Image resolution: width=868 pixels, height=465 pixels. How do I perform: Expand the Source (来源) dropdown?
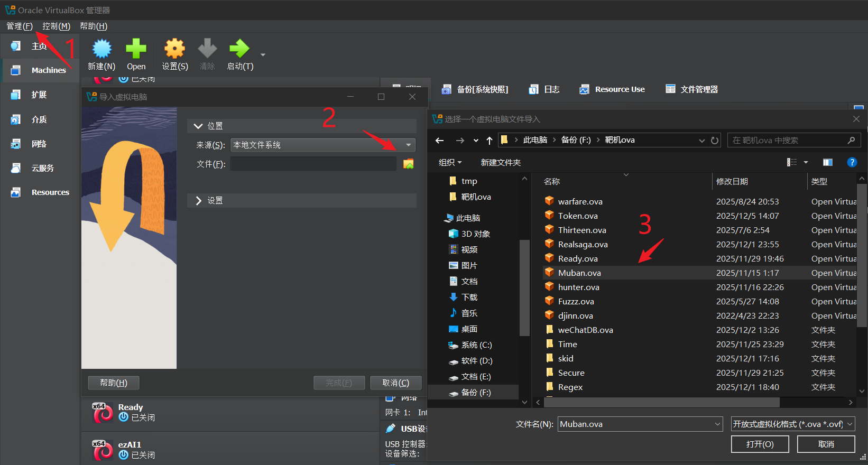[x=408, y=145]
